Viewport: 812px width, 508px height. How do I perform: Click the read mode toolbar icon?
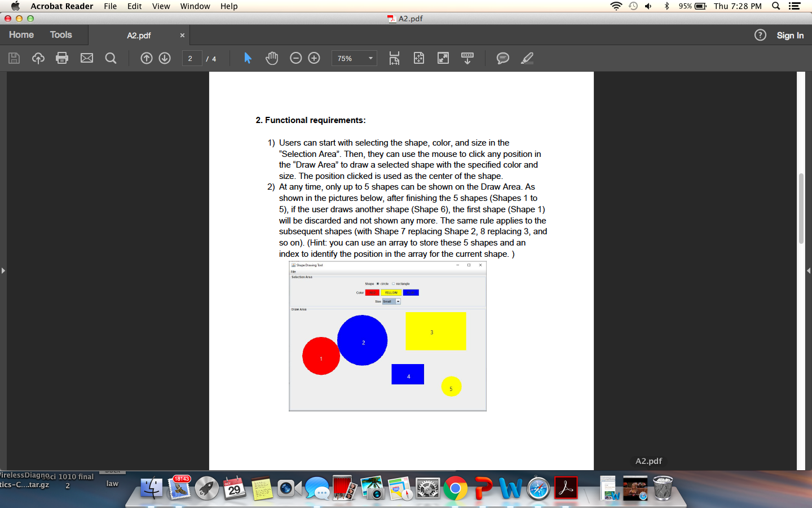click(467, 58)
